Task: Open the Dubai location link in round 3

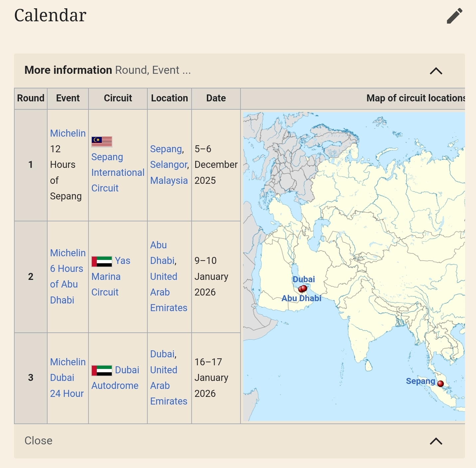Action: pos(162,354)
